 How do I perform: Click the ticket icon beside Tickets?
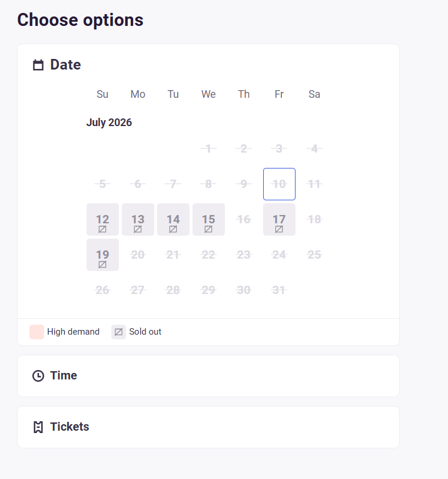point(38,427)
